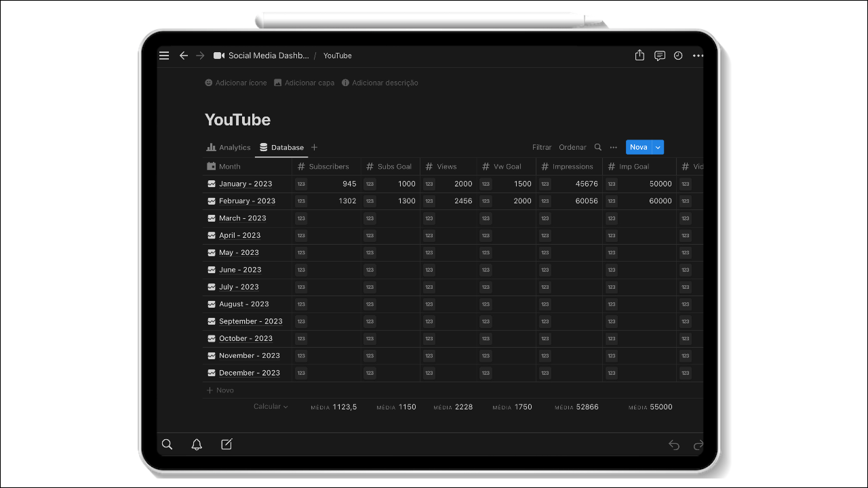
Task: Open the June - 2023 row
Action: point(240,270)
